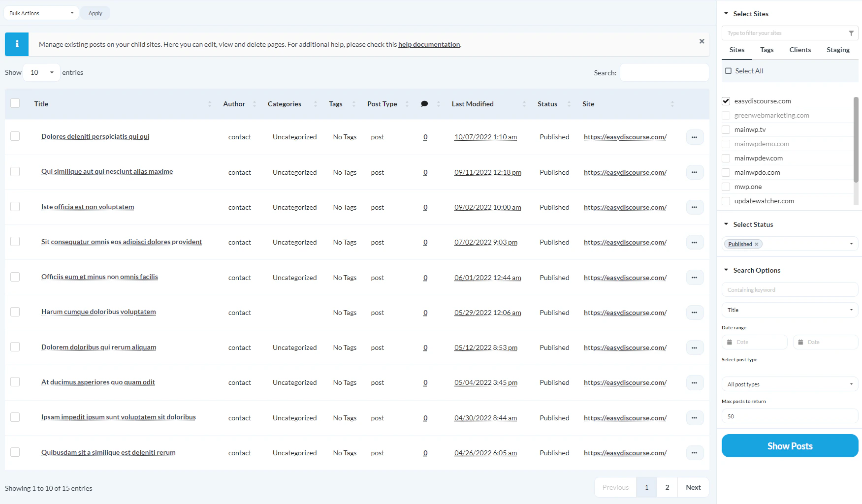Sort table by Last Modified column
862x504 pixels.
[x=473, y=104]
